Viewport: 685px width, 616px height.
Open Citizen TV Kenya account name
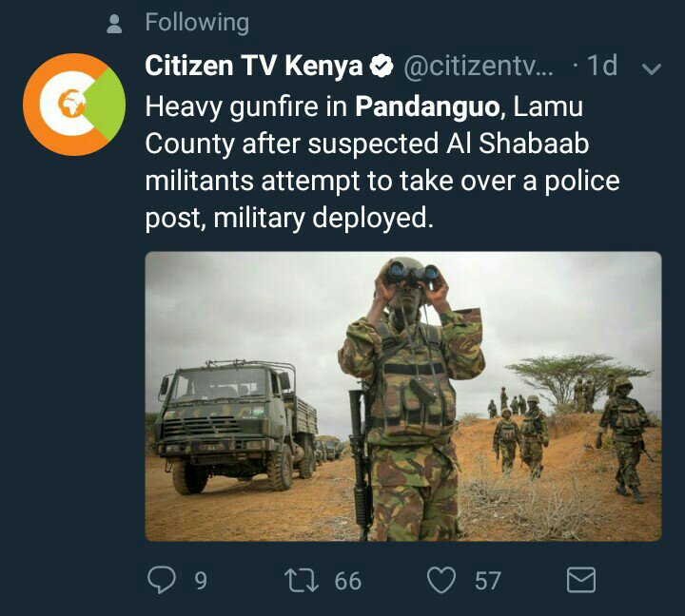click(254, 66)
